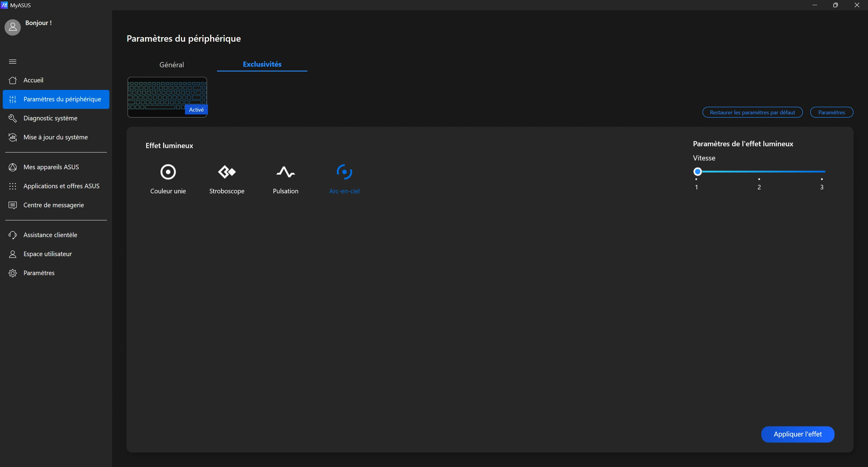Click the Mes appareils ASUS icon

[12, 167]
